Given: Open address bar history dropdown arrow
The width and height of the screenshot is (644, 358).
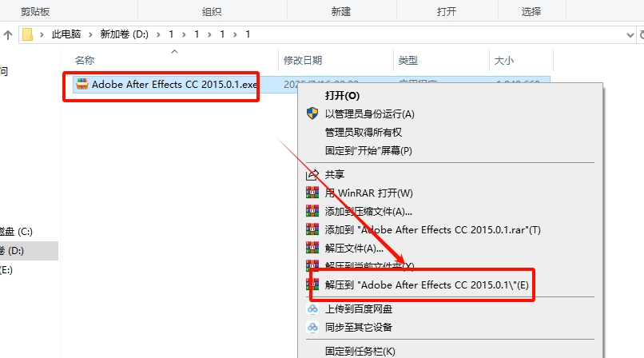Looking at the screenshot, I should click(x=630, y=35).
